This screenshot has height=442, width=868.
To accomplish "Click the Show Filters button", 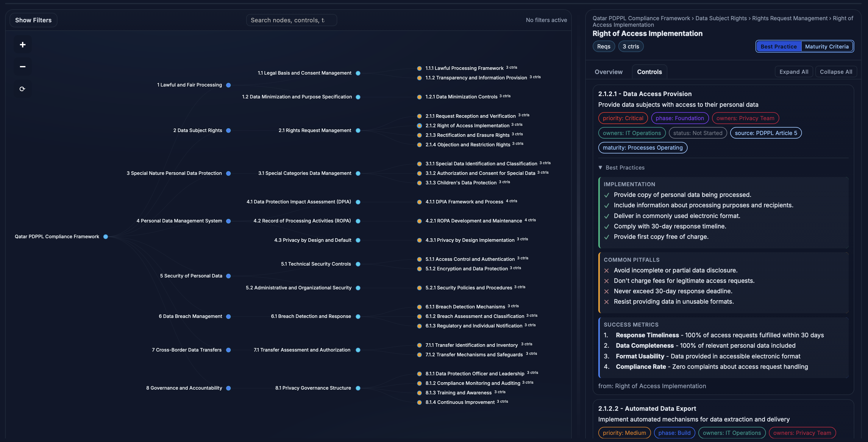I will pos(33,20).
